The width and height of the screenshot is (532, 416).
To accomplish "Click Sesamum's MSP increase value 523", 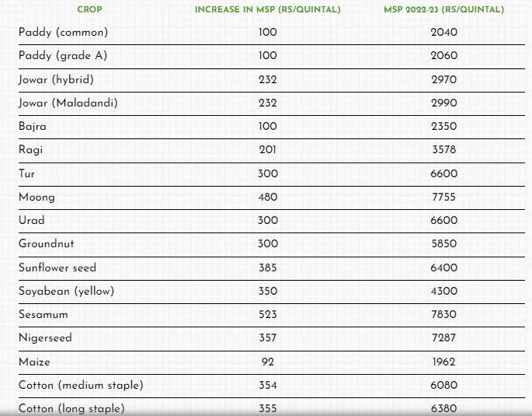I will (267, 314).
